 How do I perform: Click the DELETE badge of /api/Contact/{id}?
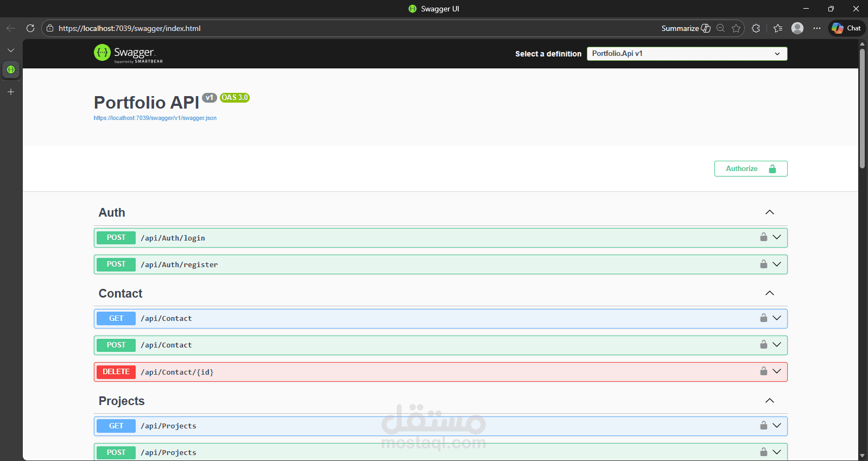click(x=116, y=372)
